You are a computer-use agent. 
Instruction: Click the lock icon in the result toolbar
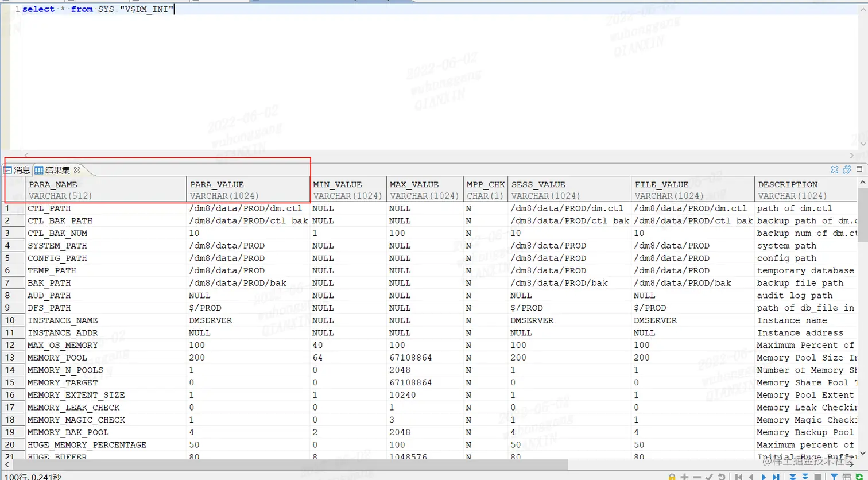pyautogui.click(x=672, y=477)
